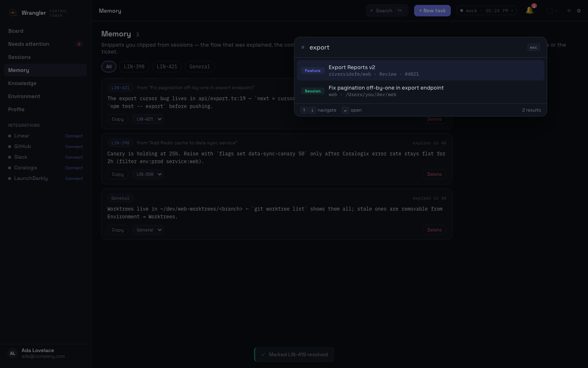
Task: Click the LIN-421 tag on first snippet
Action: click(120, 88)
